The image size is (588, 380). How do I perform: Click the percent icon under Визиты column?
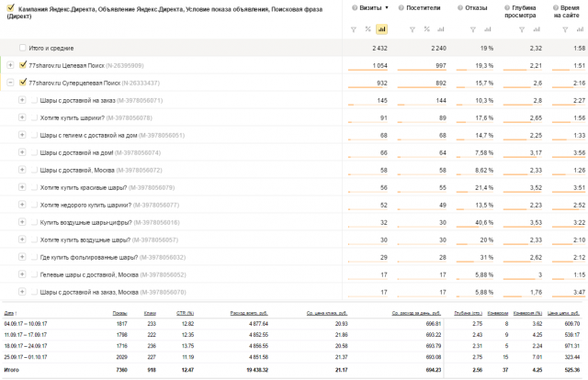click(x=368, y=29)
